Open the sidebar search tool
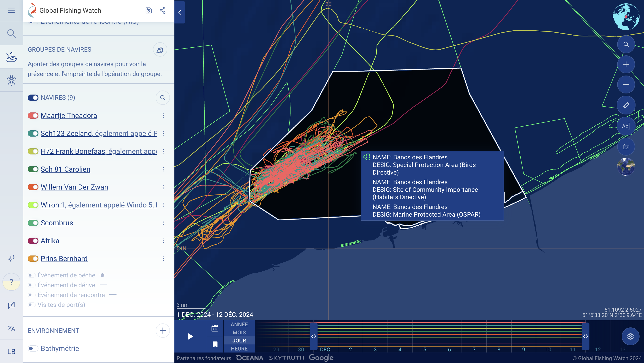 click(11, 34)
